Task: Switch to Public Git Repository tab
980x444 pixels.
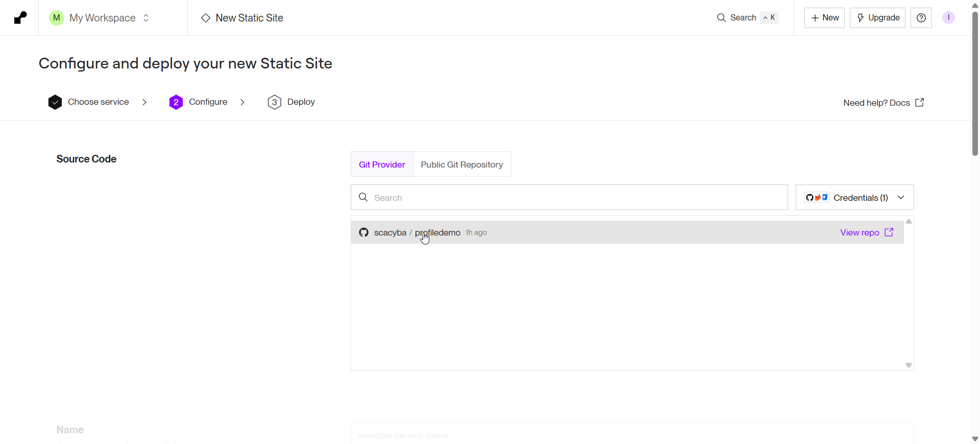Action: click(x=462, y=164)
